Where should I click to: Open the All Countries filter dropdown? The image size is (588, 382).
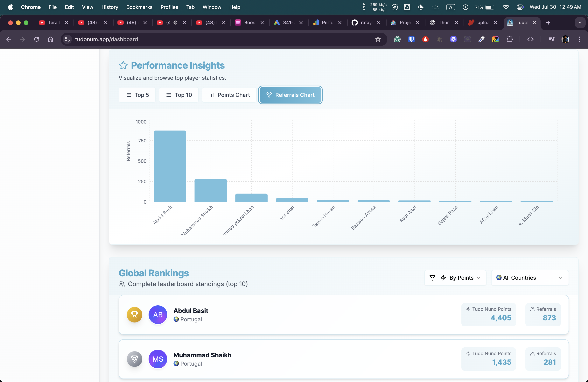[529, 278]
